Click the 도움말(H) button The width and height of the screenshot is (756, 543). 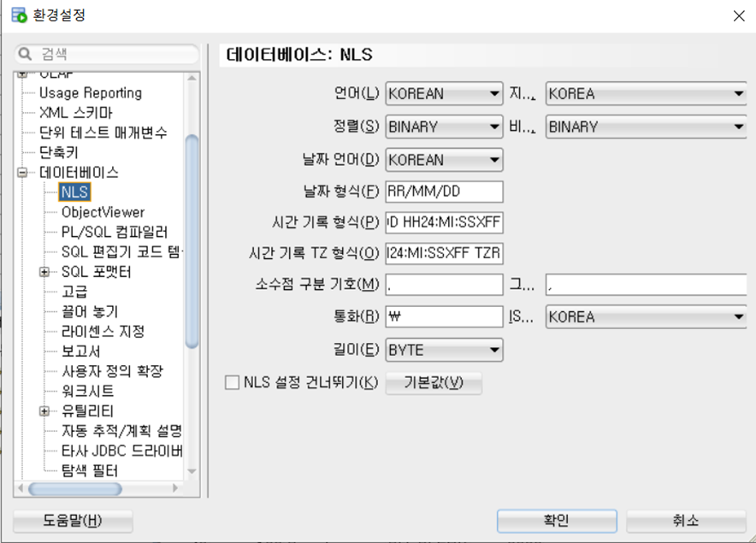(x=73, y=521)
